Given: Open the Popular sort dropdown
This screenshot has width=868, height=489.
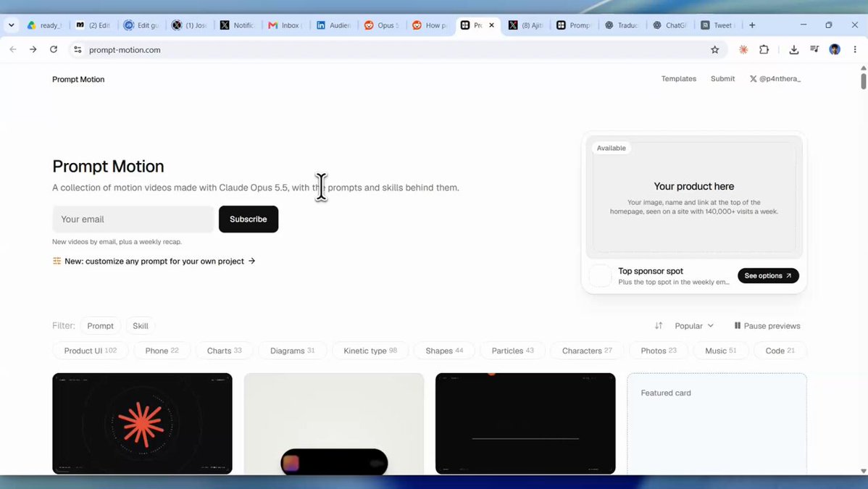Looking at the screenshot, I should [694, 325].
